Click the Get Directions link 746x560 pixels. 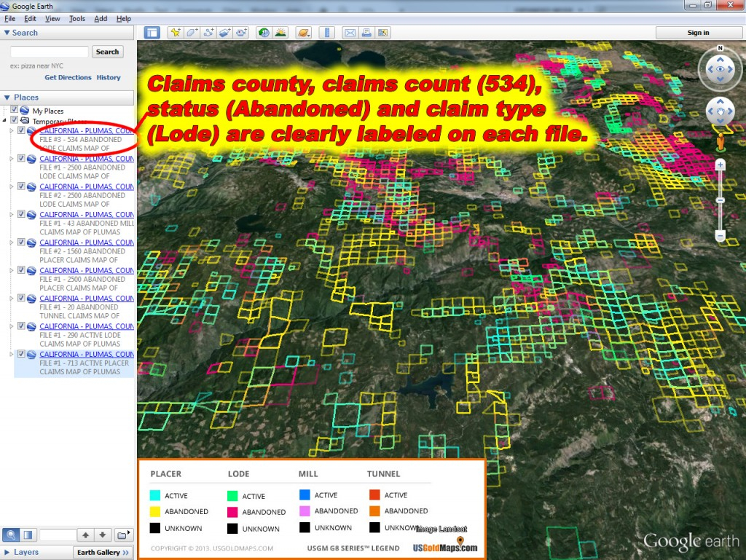click(x=68, y=77)
